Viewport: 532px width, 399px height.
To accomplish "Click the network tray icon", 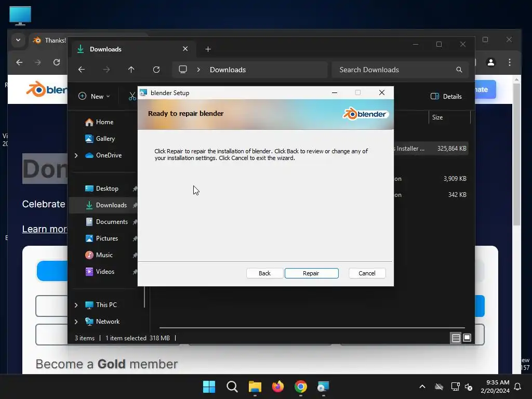I will click(455, 387).
